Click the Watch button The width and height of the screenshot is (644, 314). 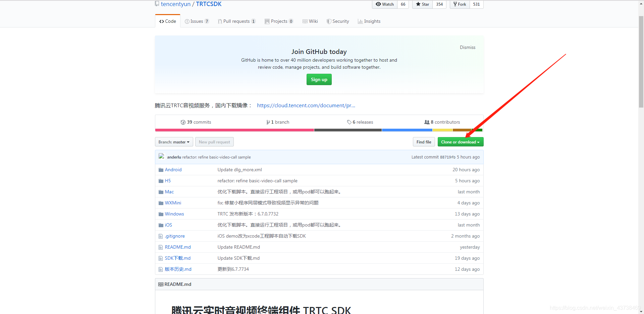[385, 4]
